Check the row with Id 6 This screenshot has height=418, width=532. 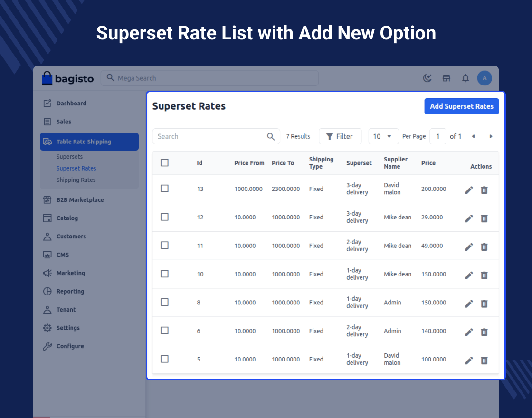(x=164, y=331)
